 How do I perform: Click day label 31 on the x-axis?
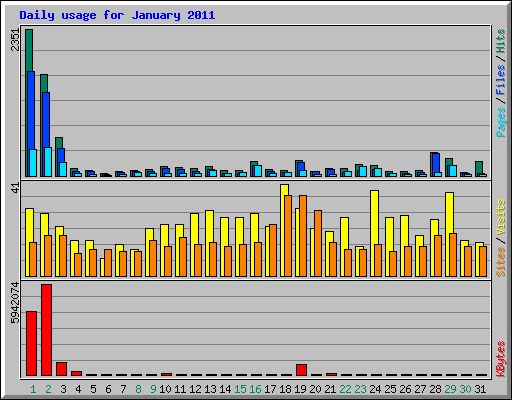pyautogui.click(x=480, y=389)
